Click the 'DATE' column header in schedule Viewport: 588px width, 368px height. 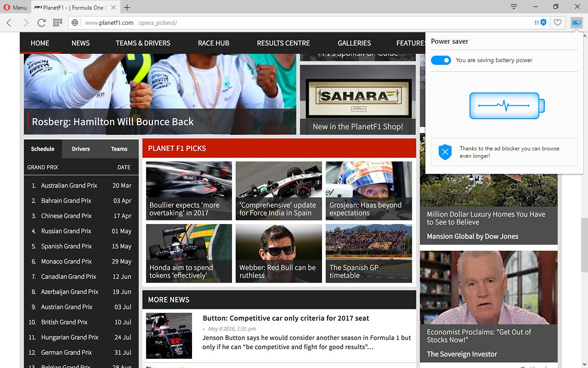(x=124, y=167)
